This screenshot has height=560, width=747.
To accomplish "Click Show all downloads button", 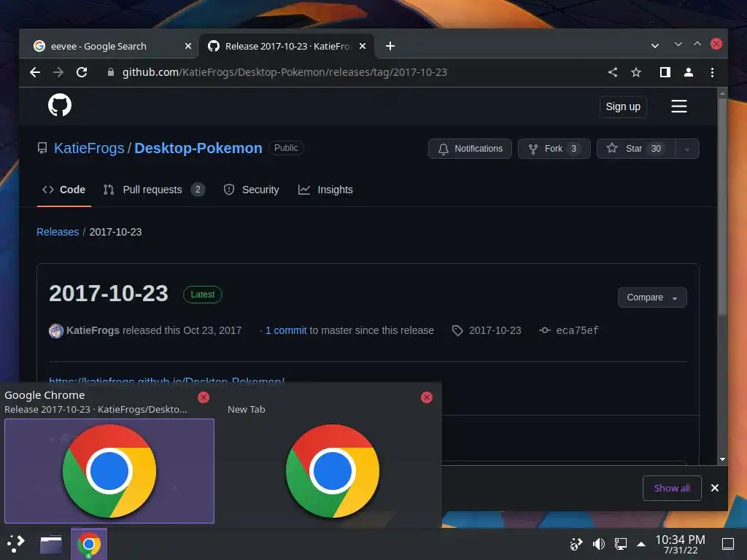I will pos(672,488).
